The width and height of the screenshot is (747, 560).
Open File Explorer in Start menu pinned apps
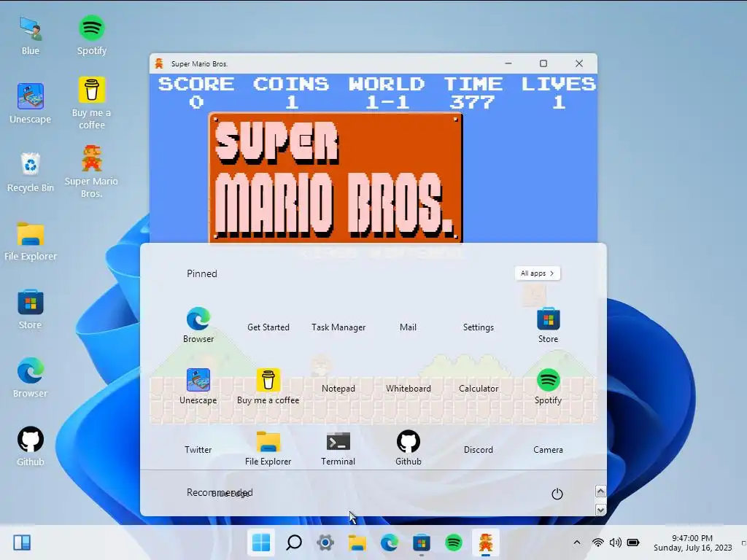point(268,448)
